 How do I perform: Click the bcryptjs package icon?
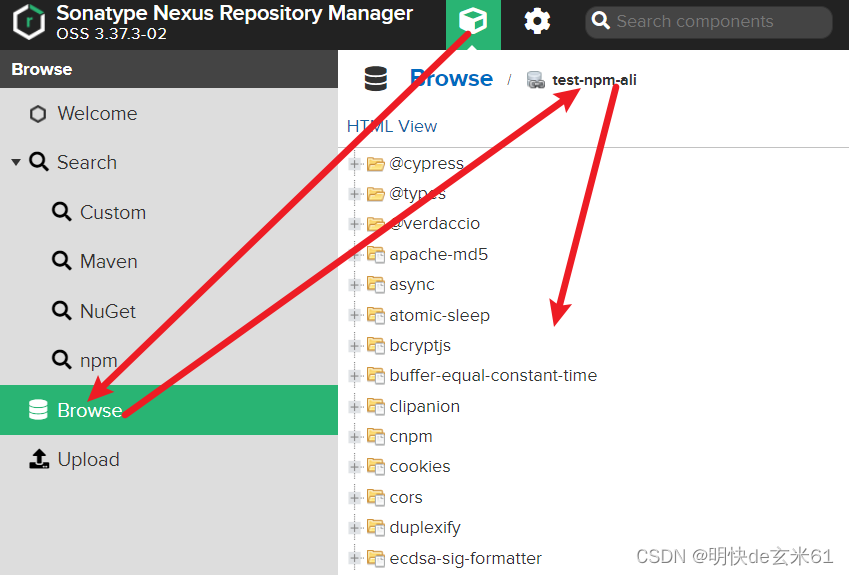[x=376, y=345]
